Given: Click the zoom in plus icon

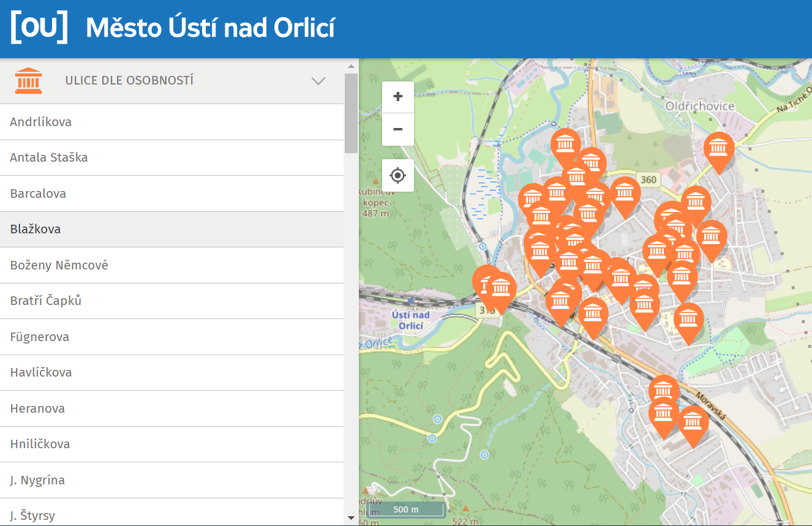Looking at the screenshot, I should 397,97.
